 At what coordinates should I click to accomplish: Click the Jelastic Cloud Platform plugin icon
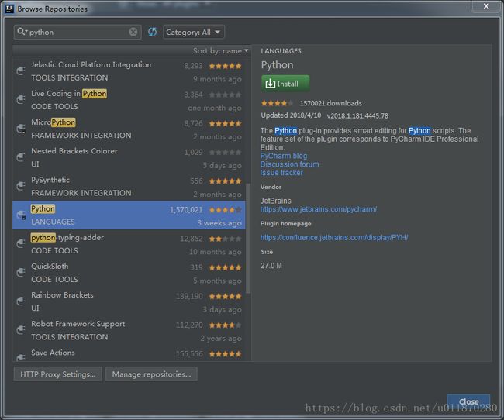pos(21,71)
